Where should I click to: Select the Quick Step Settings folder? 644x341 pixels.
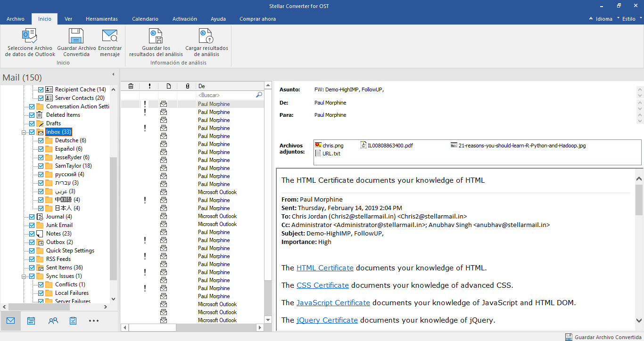pos(70,251)
